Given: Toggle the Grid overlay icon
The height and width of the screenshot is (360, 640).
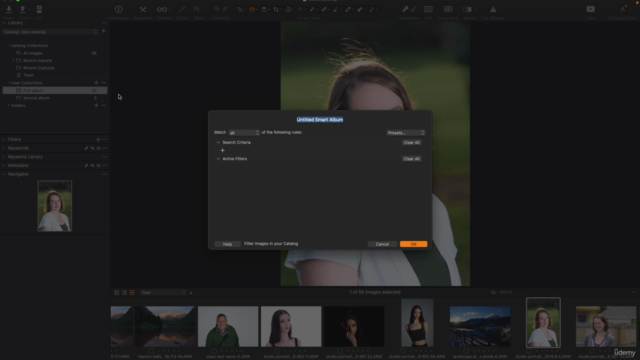Looking at the screenshot, I should [428, 9].
